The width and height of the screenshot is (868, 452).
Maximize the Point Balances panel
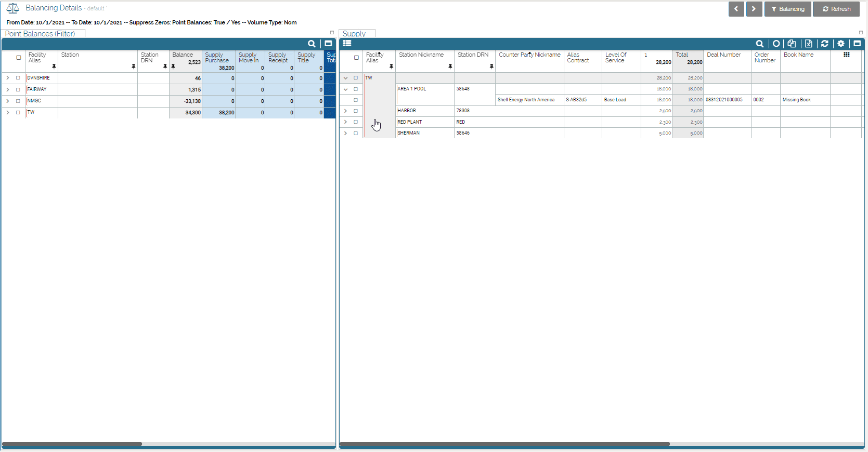[328, 44]
